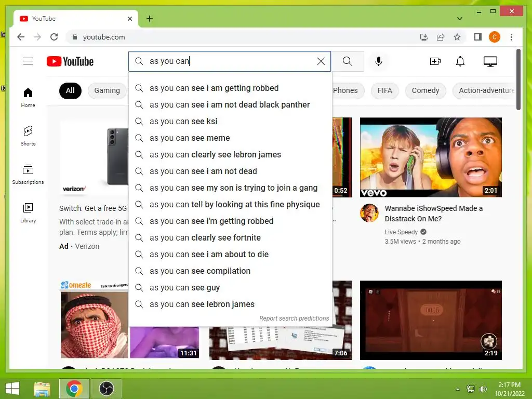This screenshot has width=532, height=399.
Task: Click the page vertical scrollbar
Action: pos(518,79)
